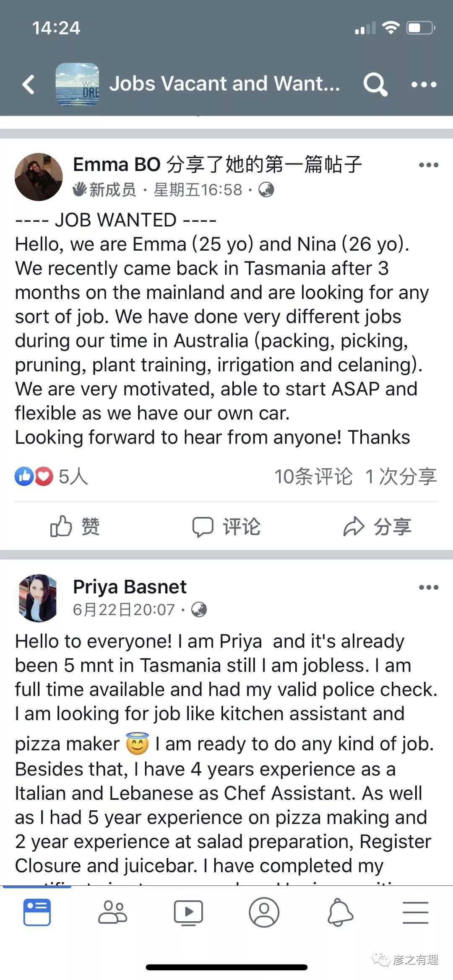Open Emma BO post options menu
Image resolution: width=453 pixels, height=980 pixels.
coord(428,165)
